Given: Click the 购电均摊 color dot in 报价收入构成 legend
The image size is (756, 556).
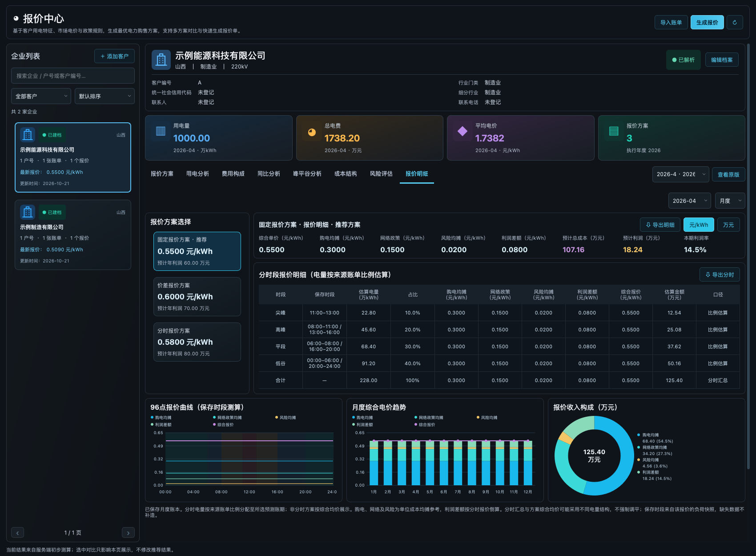Looking at the screenshot, I should point(639,435).
